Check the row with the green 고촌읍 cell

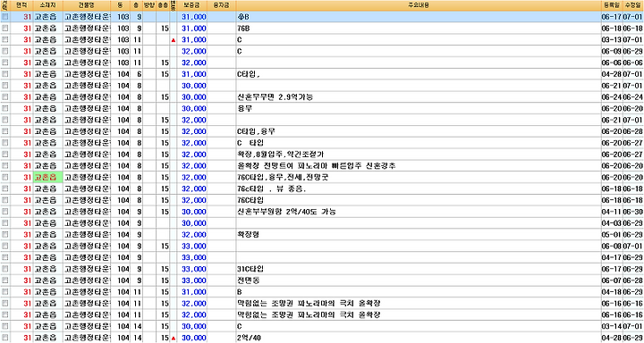click(5, 178)
